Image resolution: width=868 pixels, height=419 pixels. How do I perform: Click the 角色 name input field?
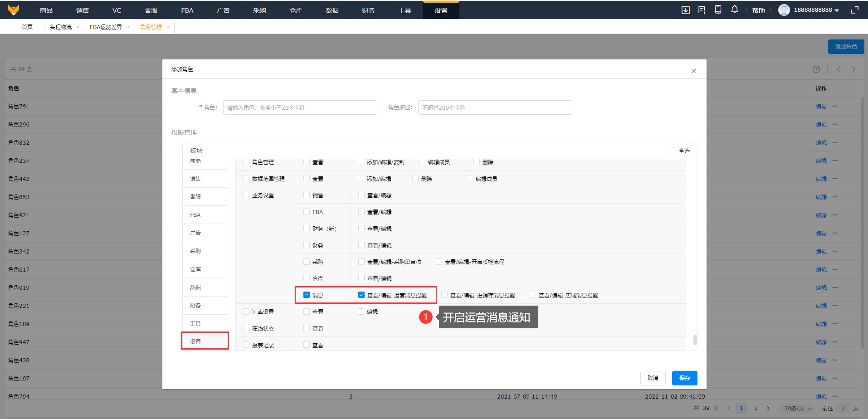[300, 107]
